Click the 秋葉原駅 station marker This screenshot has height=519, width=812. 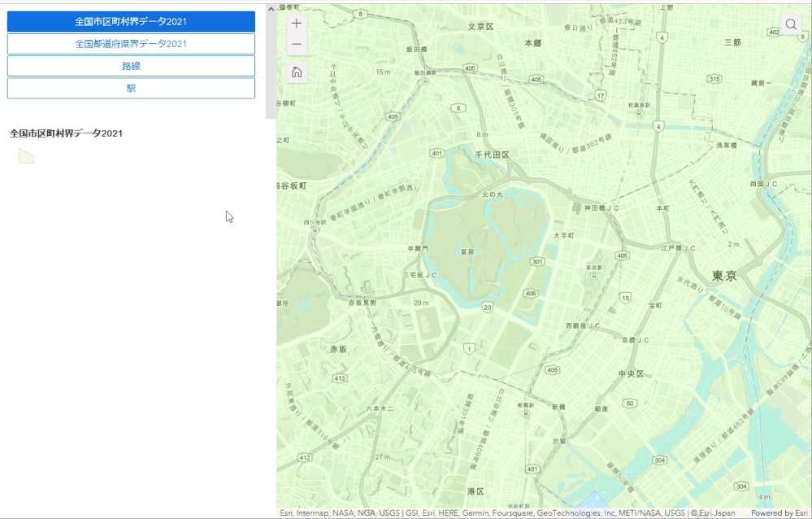click(639, 113)
